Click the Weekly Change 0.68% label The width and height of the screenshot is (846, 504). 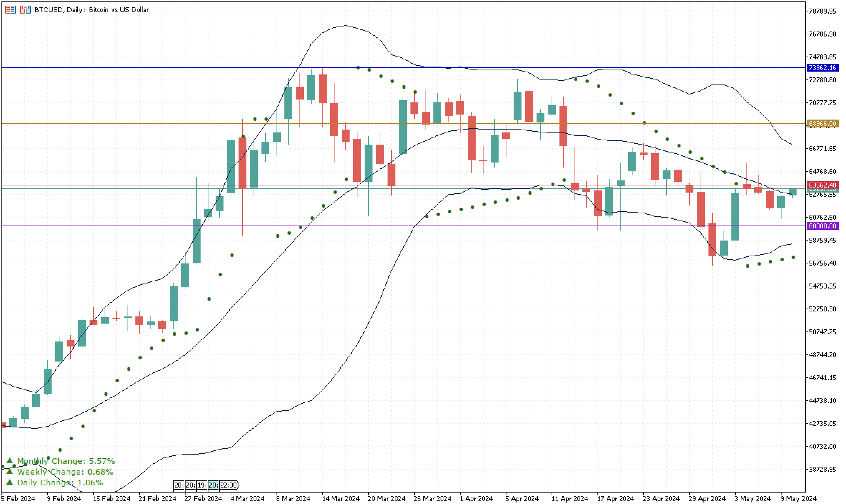tap(65, 472)
